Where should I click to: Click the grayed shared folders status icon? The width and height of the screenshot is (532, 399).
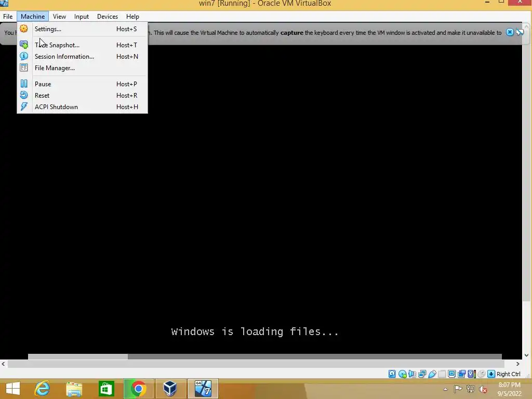coord(442,374)
